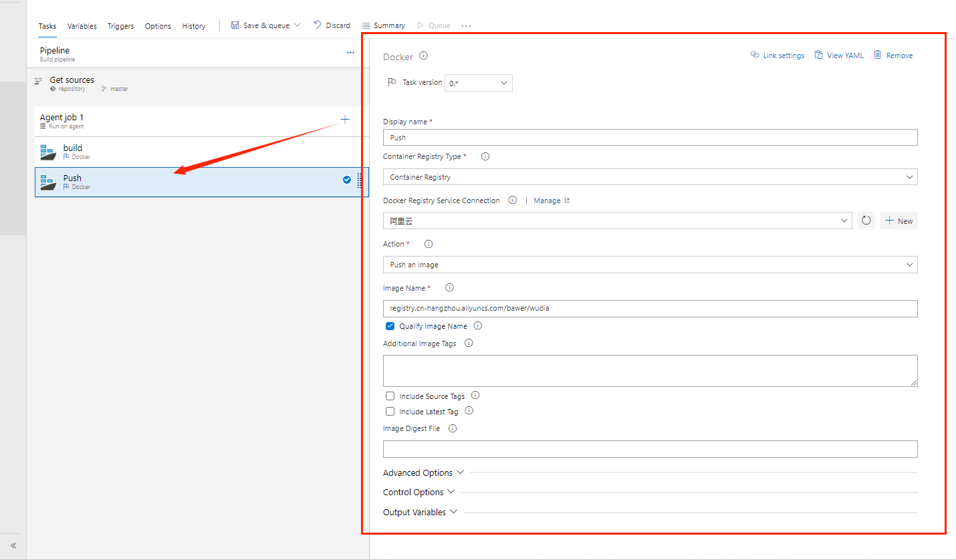Refresh the Docker Registry Service Connection list
Screen dimensions: 956x560
866,221
